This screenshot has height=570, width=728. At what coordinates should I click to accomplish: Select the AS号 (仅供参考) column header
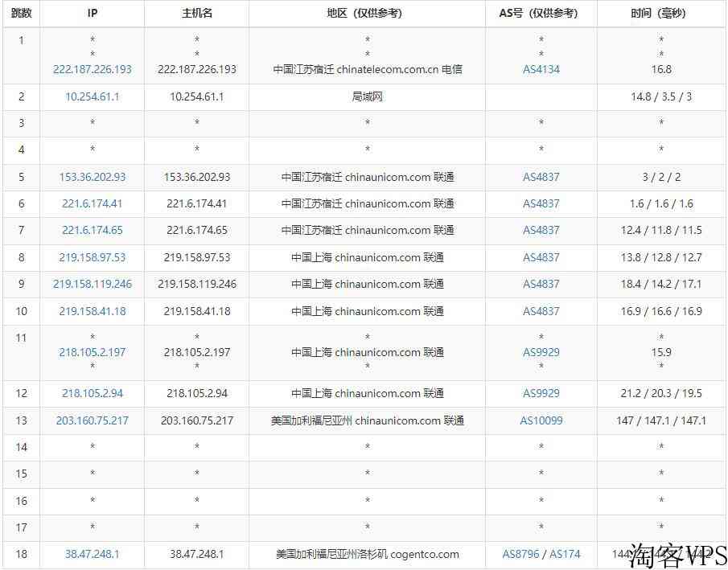[541, 14]
